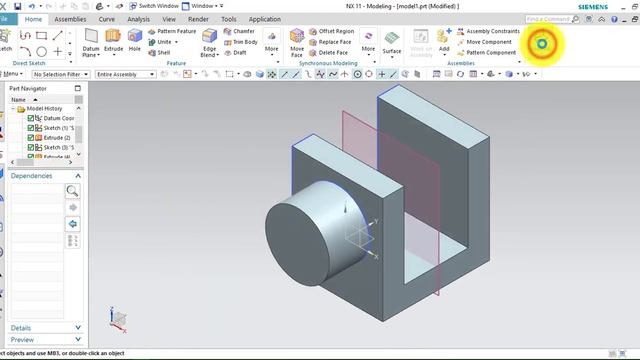Click the Offset Region command
Viewport: 640px width, 360px height.
pos(331,31)
